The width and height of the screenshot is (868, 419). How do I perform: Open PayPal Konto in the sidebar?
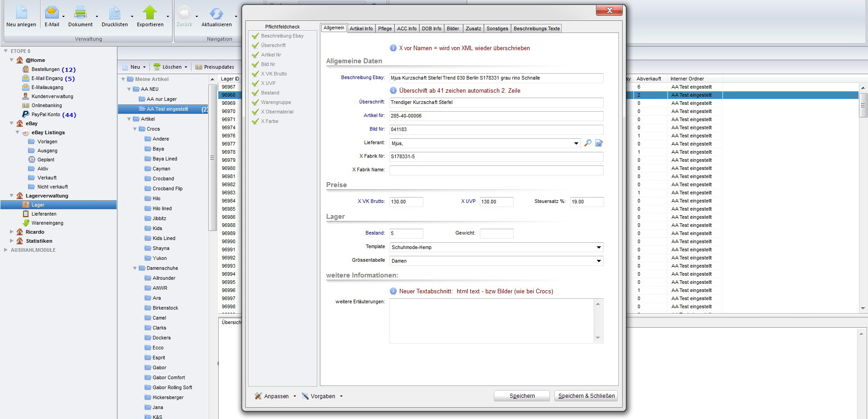click(45, 114)
